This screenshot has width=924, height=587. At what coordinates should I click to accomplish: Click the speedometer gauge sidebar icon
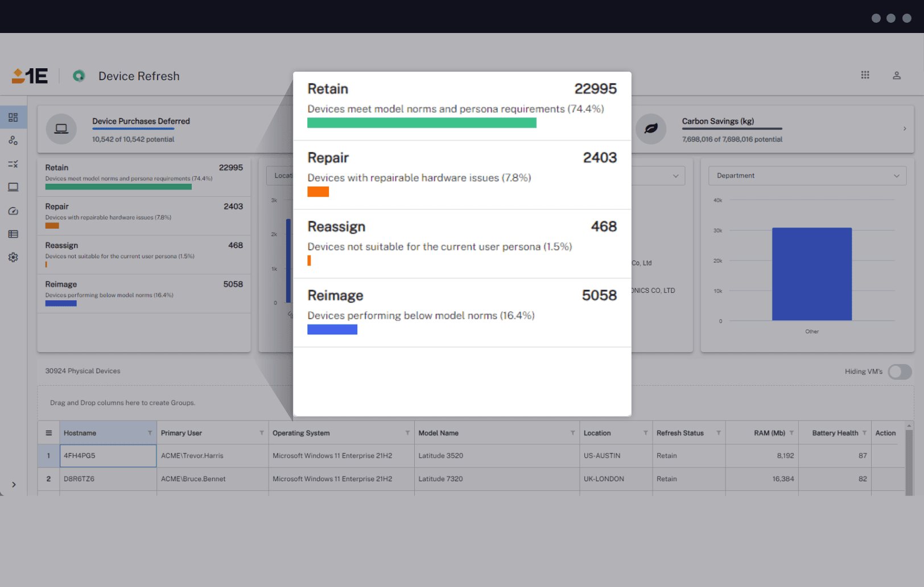(x=13, y=211)
